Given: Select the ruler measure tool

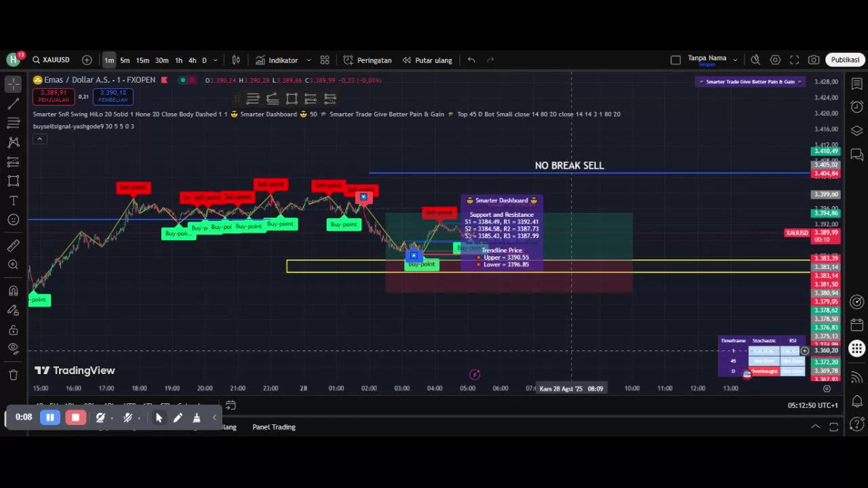Looking at the screenshot, I should pyautogui.click(x=13, y=245).
